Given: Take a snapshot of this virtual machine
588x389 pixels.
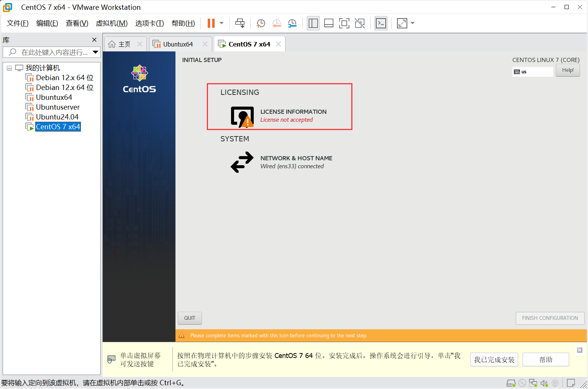Looking at the screenshot, I should pos(261,23).
